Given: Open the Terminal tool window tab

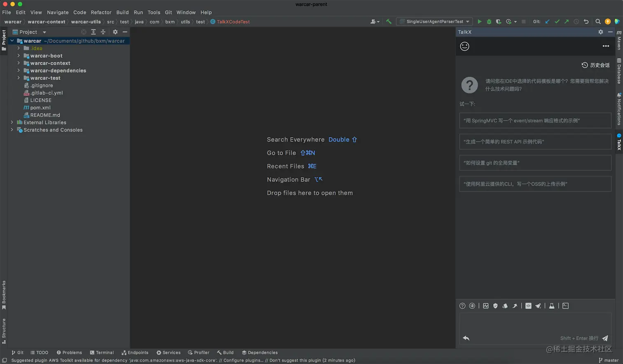Looking at the screenshot, I should coord(102,352).
